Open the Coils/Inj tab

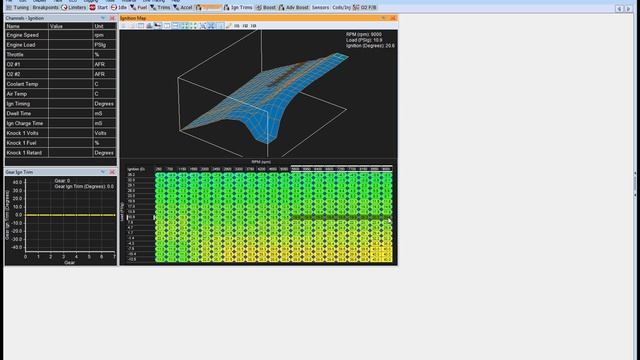click(341, 7)
